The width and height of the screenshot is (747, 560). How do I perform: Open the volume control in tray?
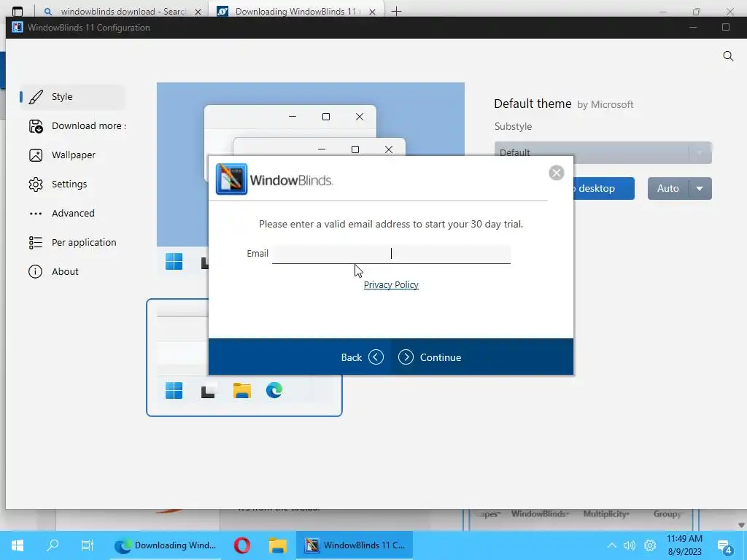tap(630, 545)
